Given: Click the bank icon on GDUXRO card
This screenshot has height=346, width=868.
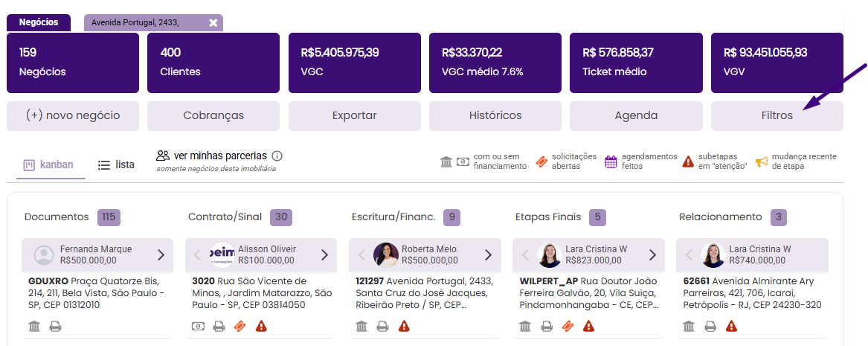Looking at the screenshot, I should [x=34, y=326].
